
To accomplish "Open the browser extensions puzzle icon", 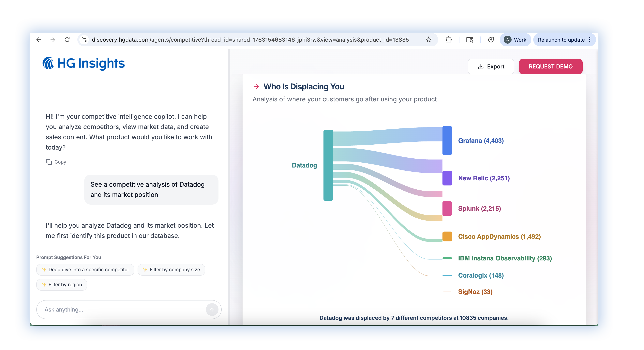I will tap(449, 40).
